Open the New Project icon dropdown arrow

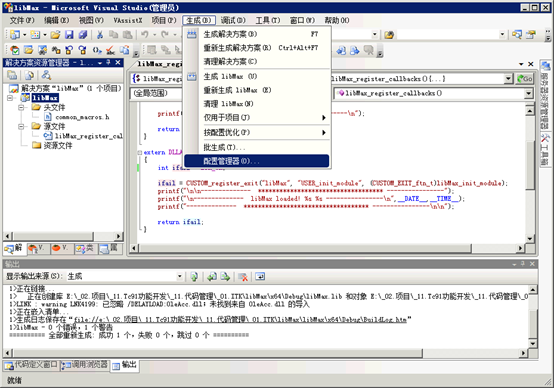coord(24,35)
